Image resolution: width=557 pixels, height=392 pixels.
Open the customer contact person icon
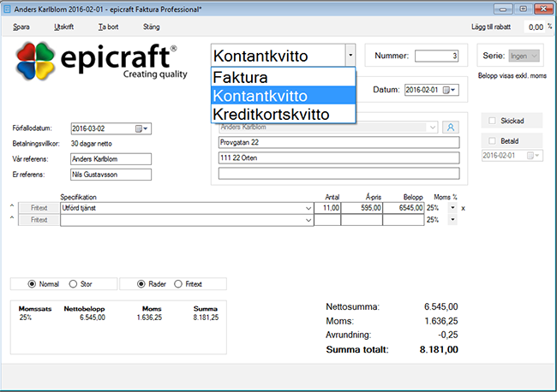tap(451, 127)
